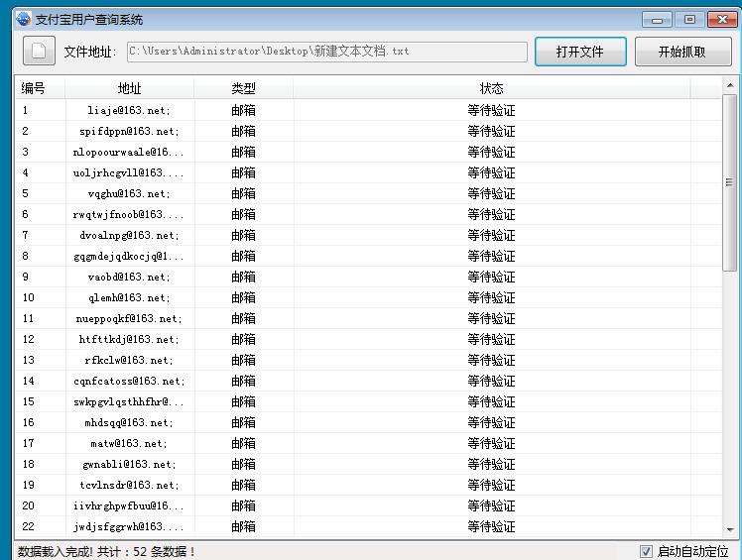Select row uoljrhcgvll@163....
Viewport: 742px width, 560px height.
coord(369,172)
